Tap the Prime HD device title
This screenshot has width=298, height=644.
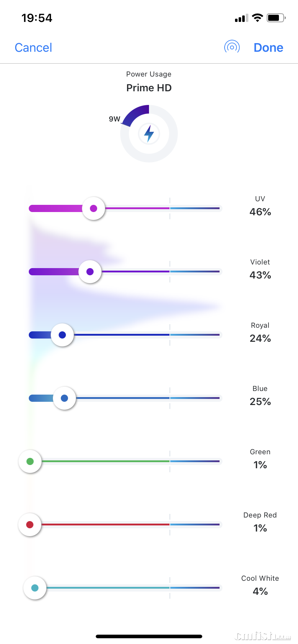click(149, 88)
